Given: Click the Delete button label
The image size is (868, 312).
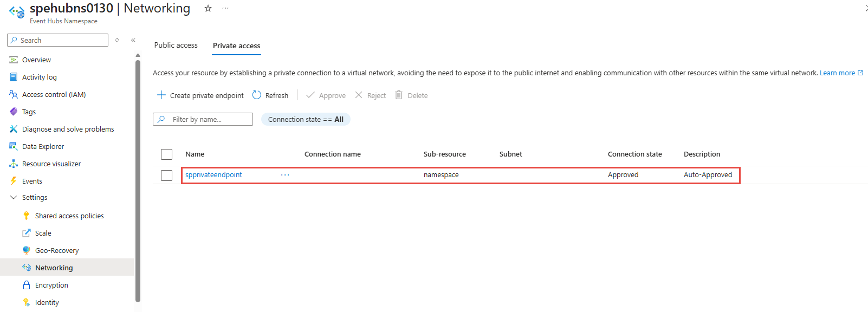Looking at the screenshot, I should [418, 95].
